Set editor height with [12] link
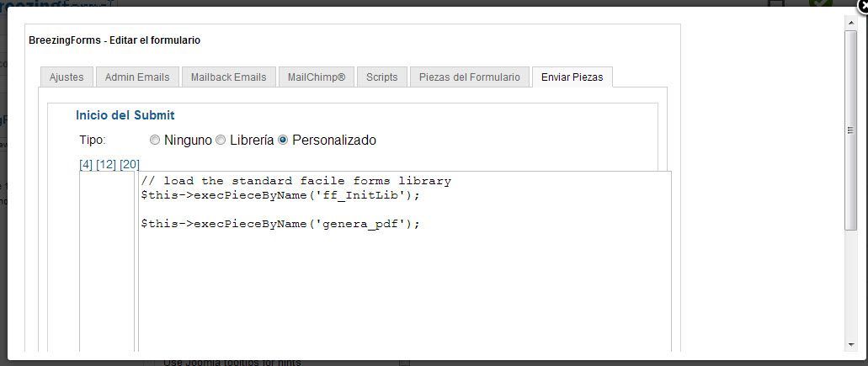Image resolution: width=868 pixels, height=366 pixels. click(106, 164)
